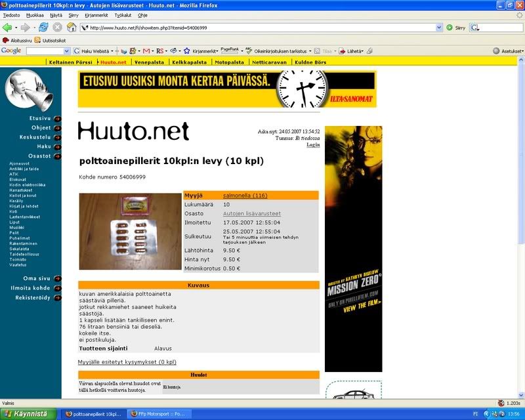Open the Autojen lisävarusteet category link

click(x=252, y=214)
